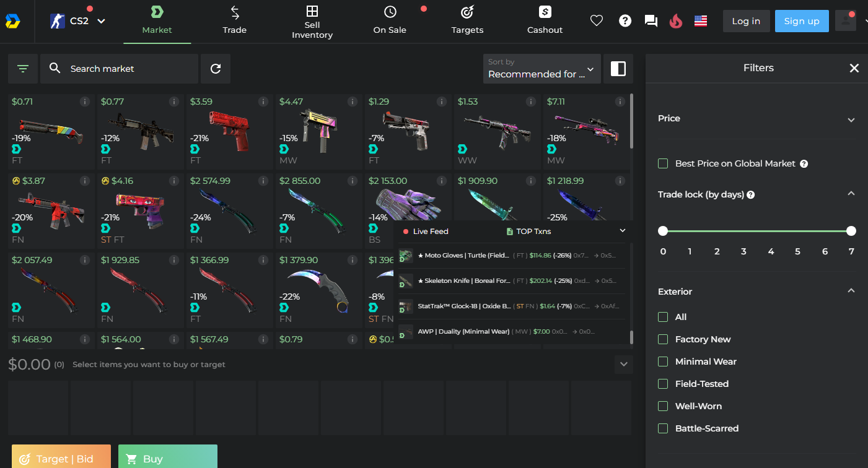868x468 pixels.
Task: Open the Sort by dropdown
Action: pyautogui.click(x=541, y=69)
